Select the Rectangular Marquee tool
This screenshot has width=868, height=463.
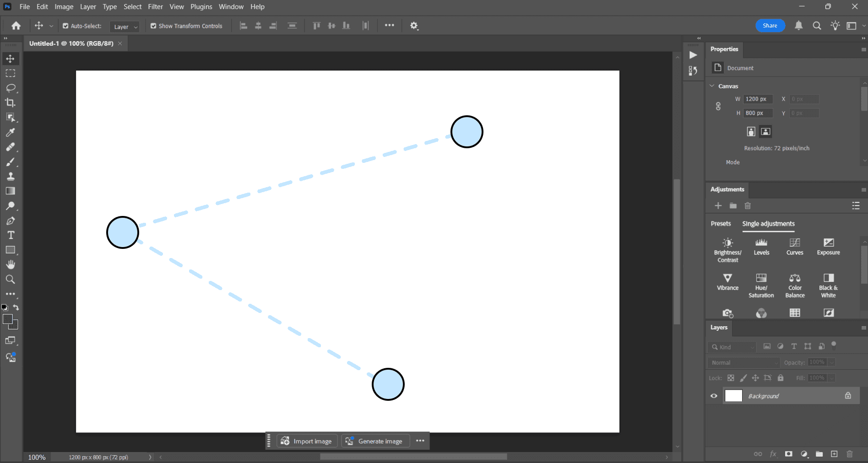pyautogui.click(x=10, y=73)
